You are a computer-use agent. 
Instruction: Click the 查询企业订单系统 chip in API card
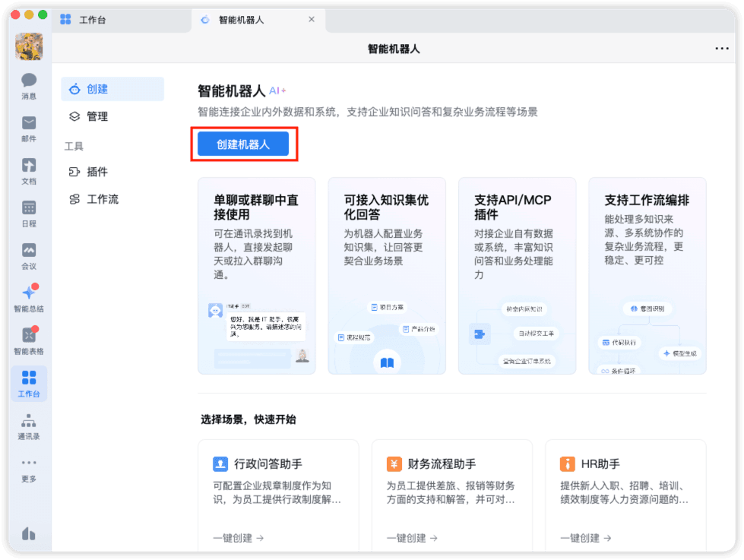(x=527, y=361)
